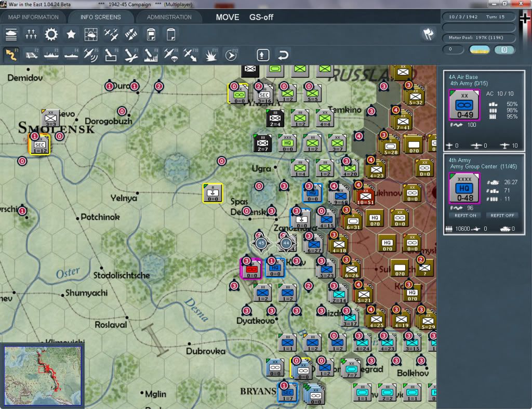Open the 4th Army (0/15) link
Screen dimensions: 532x409
pos(469,84)
